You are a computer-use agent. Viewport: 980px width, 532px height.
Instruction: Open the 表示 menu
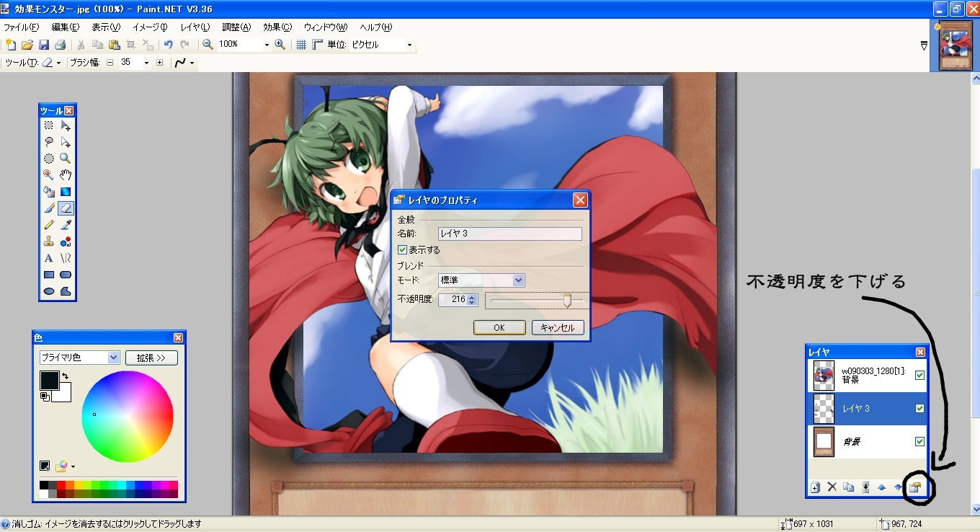pos(106,27)
